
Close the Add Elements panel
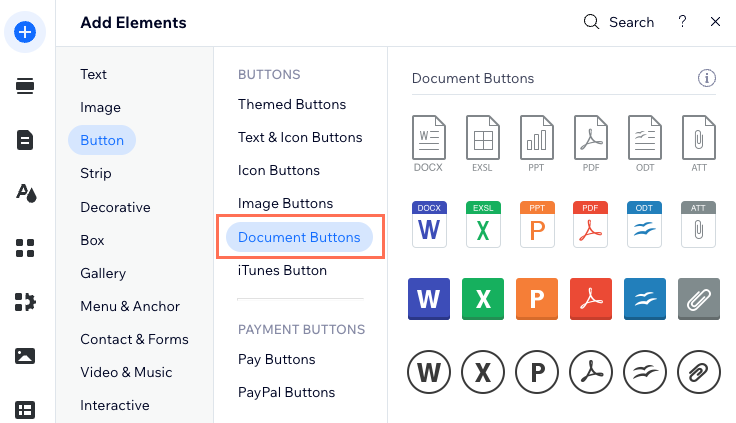click(715, 22)
